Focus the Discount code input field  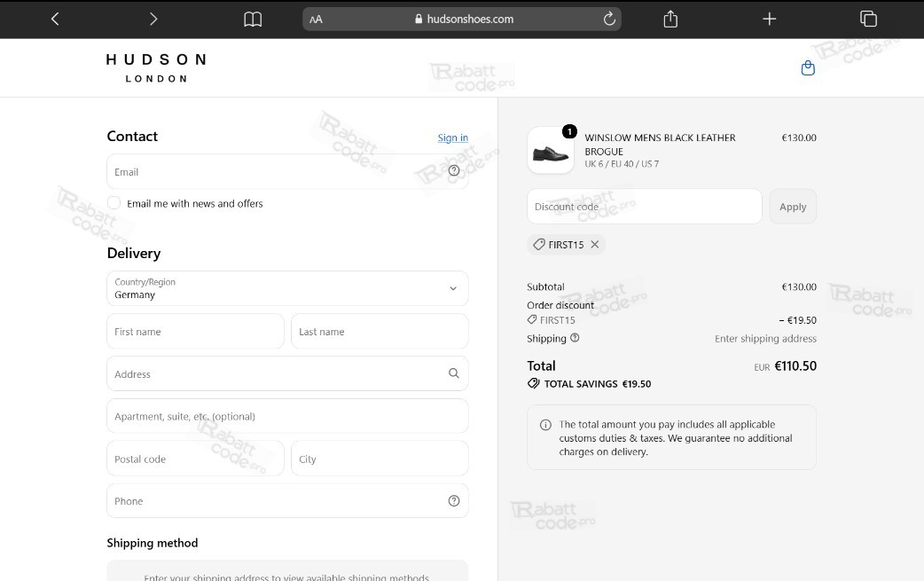[x=644, y=207]
